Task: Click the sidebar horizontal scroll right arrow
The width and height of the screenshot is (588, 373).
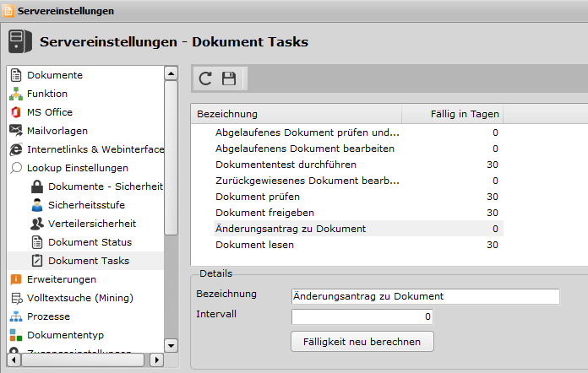Action: pyautogui.click(x=157, y=360)
